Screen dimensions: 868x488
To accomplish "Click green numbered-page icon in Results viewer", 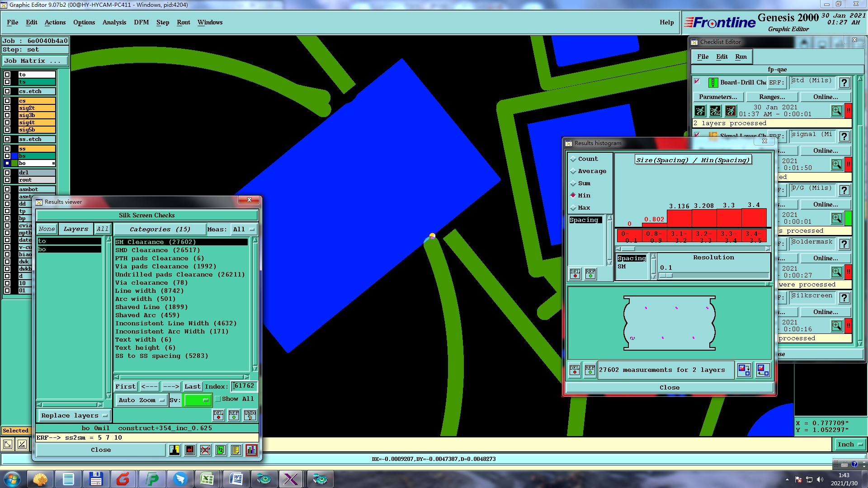I will [x=221, y=450].
